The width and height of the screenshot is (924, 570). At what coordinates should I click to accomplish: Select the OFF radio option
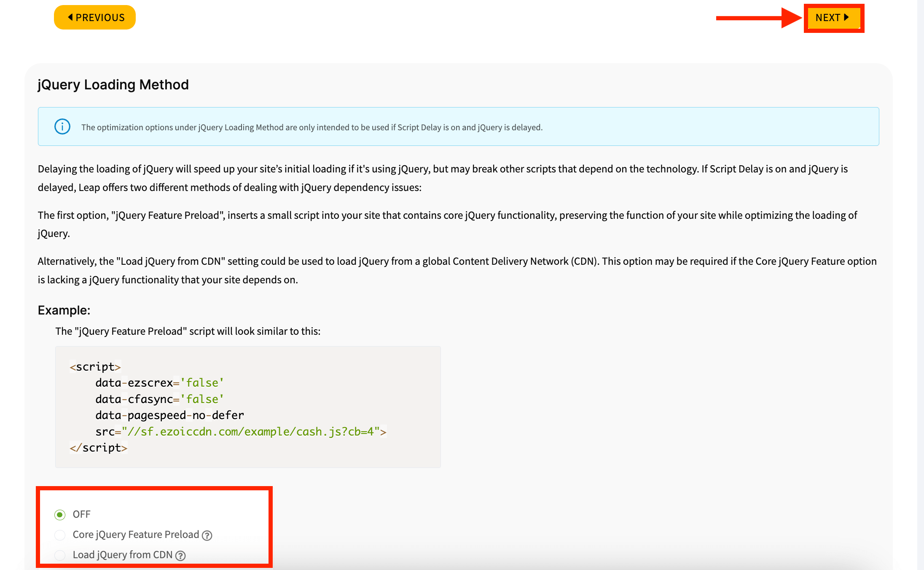click(x=60, y=514)
